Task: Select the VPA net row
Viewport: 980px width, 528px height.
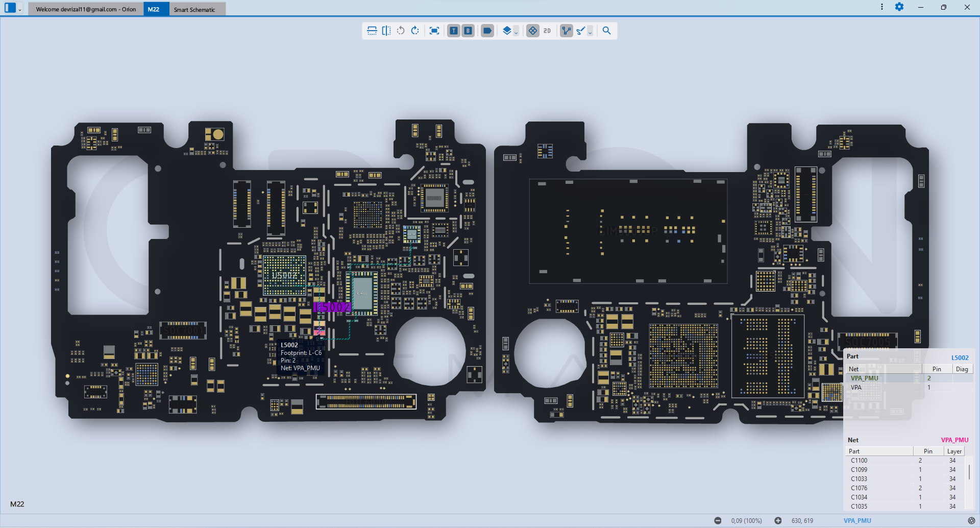Action: [910, 388]
